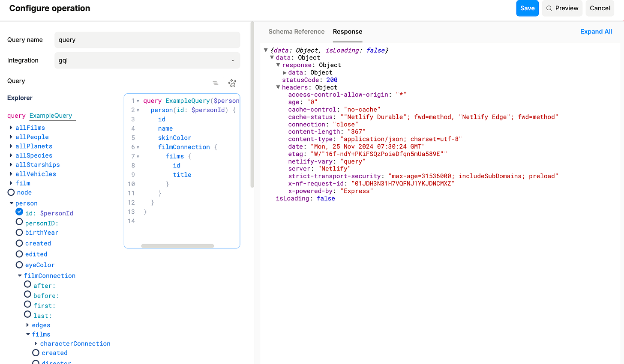Click the skinColor line in query editor
The image size is (624, 364).
[174, 138]
